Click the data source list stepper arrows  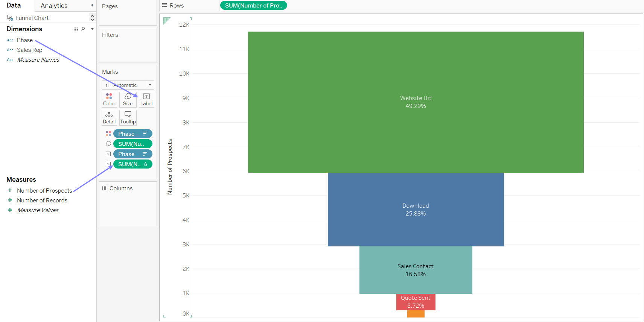(x=92, y=18)
